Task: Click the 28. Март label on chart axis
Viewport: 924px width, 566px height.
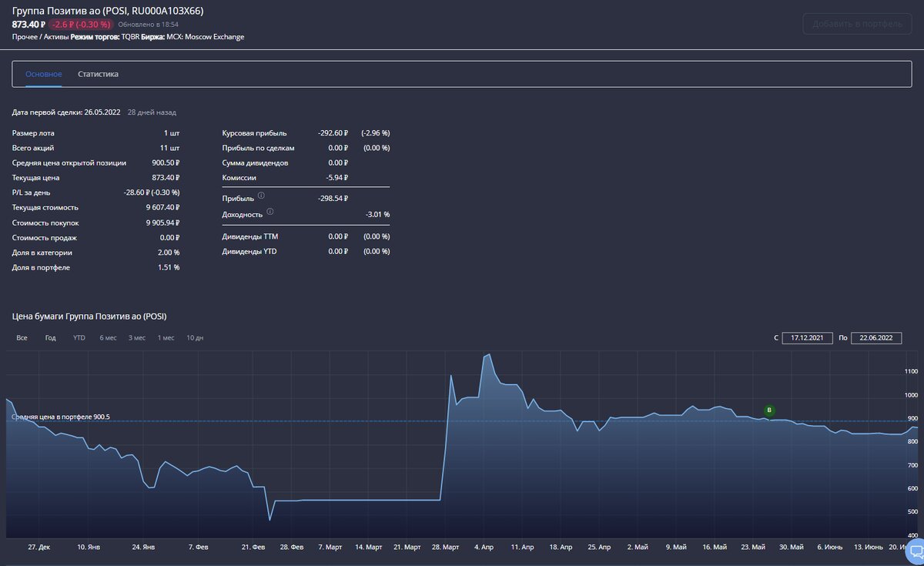Action: click(x=445, y=548)
